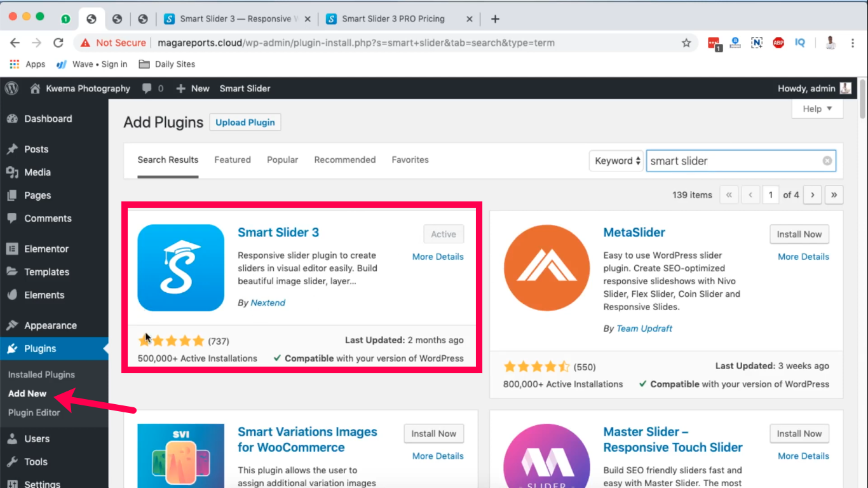
Task: Click the New content plus button
Action: point(193,88)
